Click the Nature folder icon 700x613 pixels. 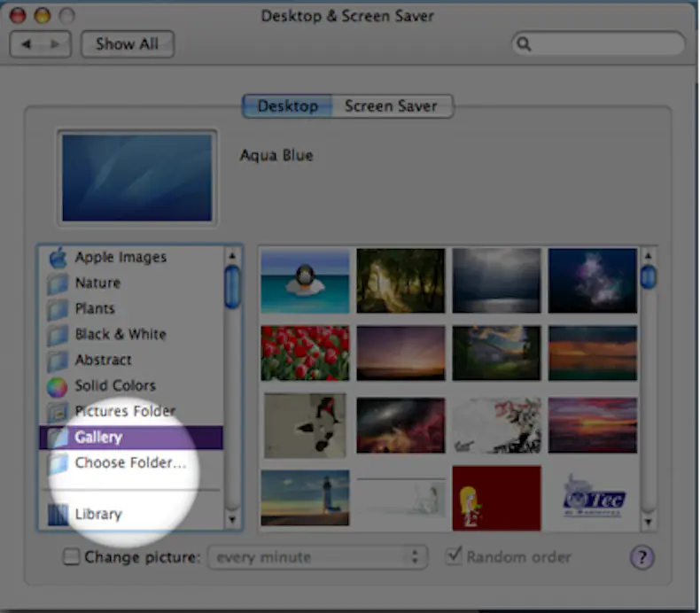click(x=58, y=283)
